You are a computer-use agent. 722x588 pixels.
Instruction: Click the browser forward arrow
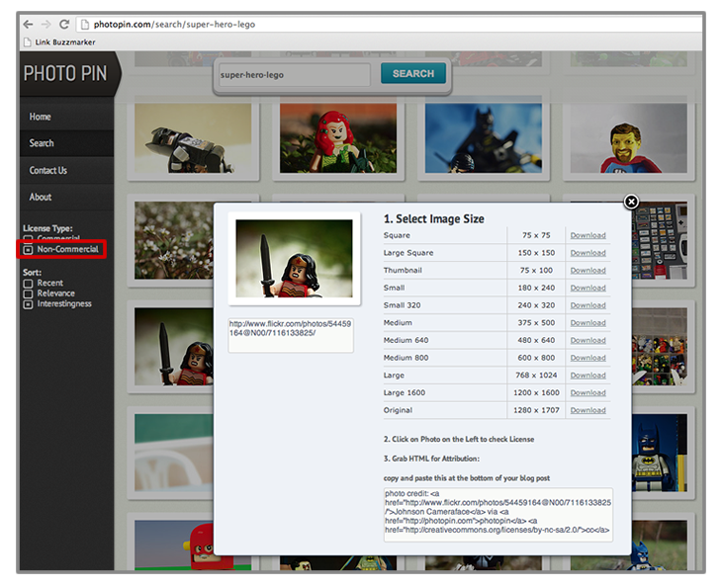point(46,24)
